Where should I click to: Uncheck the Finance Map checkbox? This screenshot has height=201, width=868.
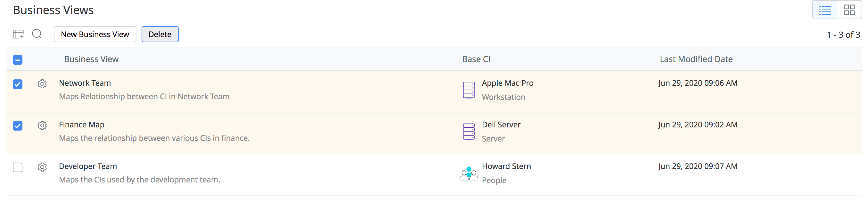[18, 125]
